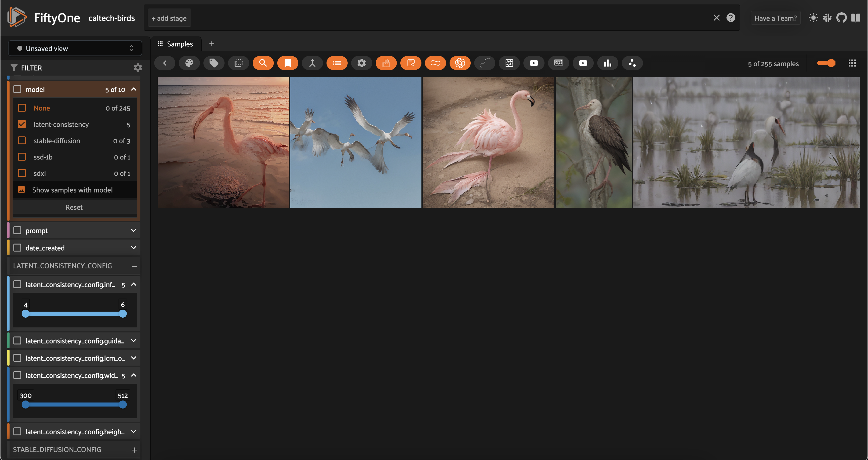Open the GitHub icon in header
This screenshot has height=460, width=868.
tap(841, 18)
